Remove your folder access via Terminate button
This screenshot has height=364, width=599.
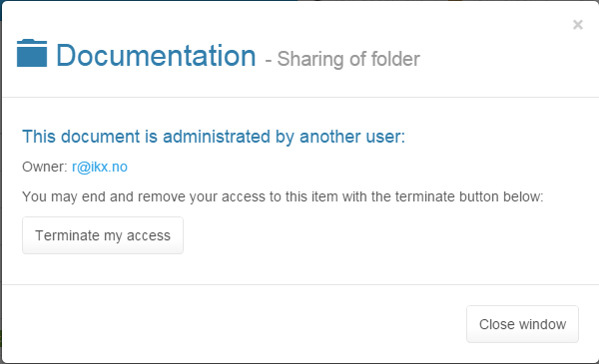tap(103, 235)
